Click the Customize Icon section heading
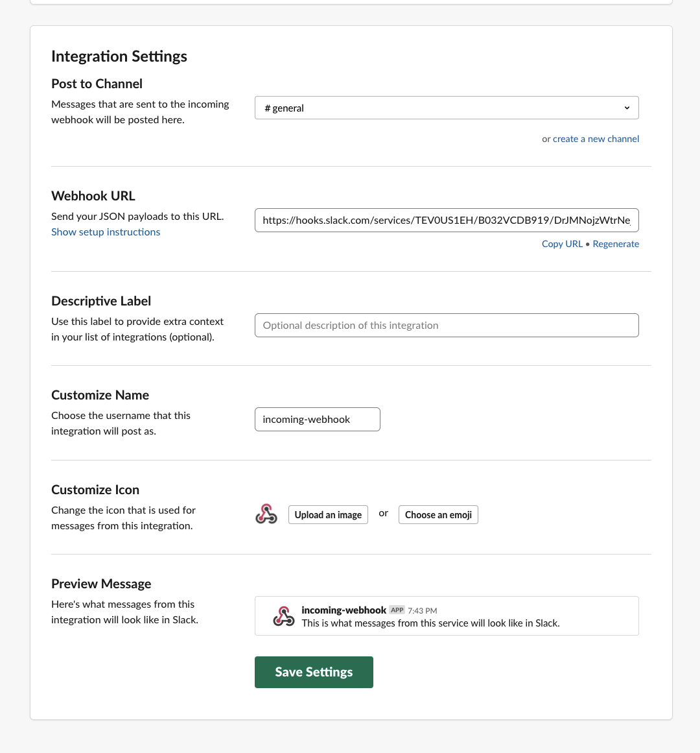 pos(95,490)
